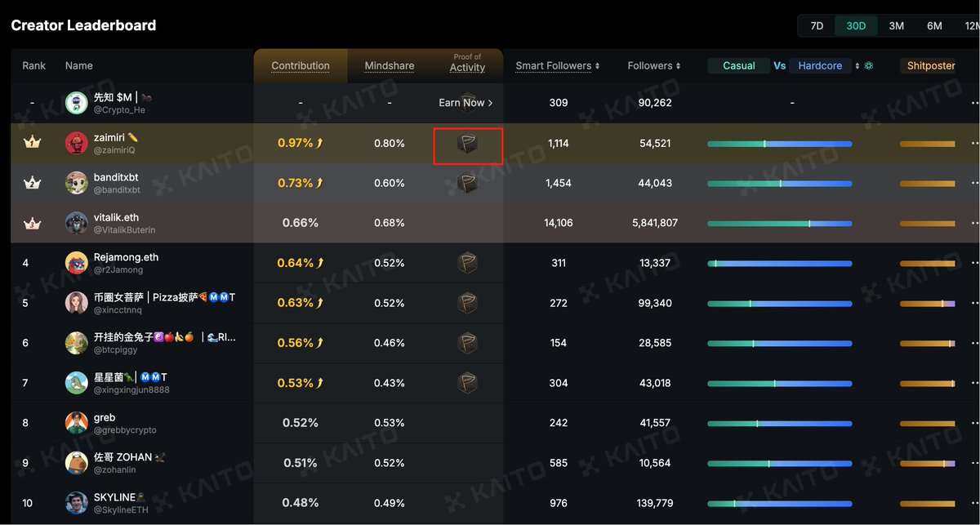980x525 pixels.
Task: Switch time range to 7D
Action: (x=817, y=25)
